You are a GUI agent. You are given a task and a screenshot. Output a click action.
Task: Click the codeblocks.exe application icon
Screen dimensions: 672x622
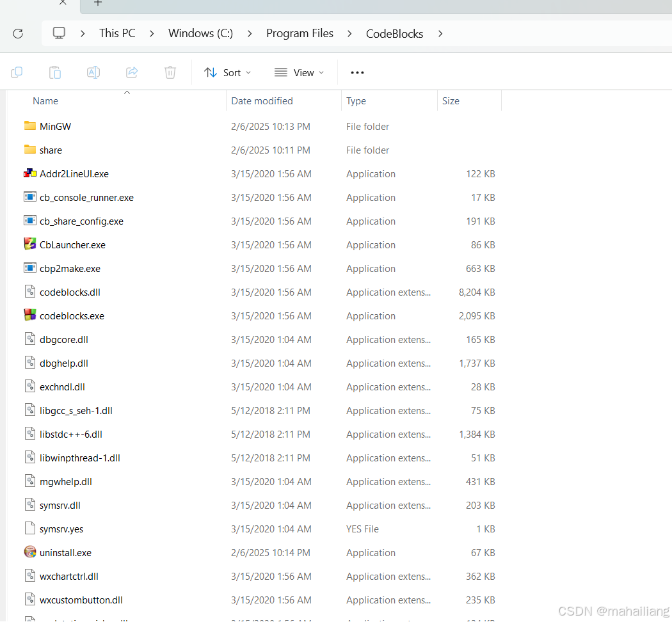click(30, 315)
